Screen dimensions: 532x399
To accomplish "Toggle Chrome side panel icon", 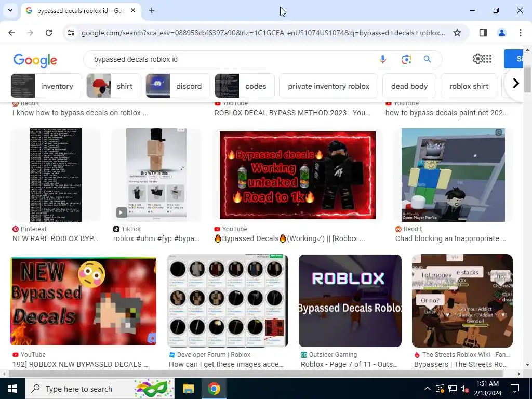I will pos(483,33).
